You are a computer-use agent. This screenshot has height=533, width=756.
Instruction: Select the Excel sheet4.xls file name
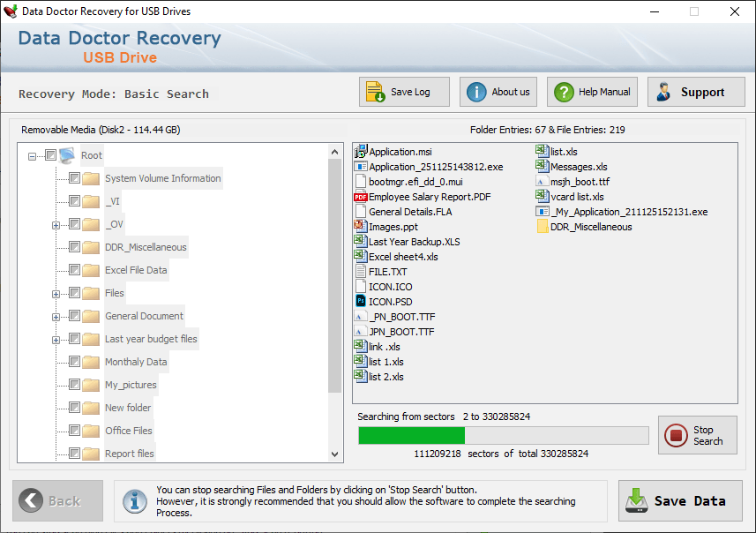click(403, 257)
